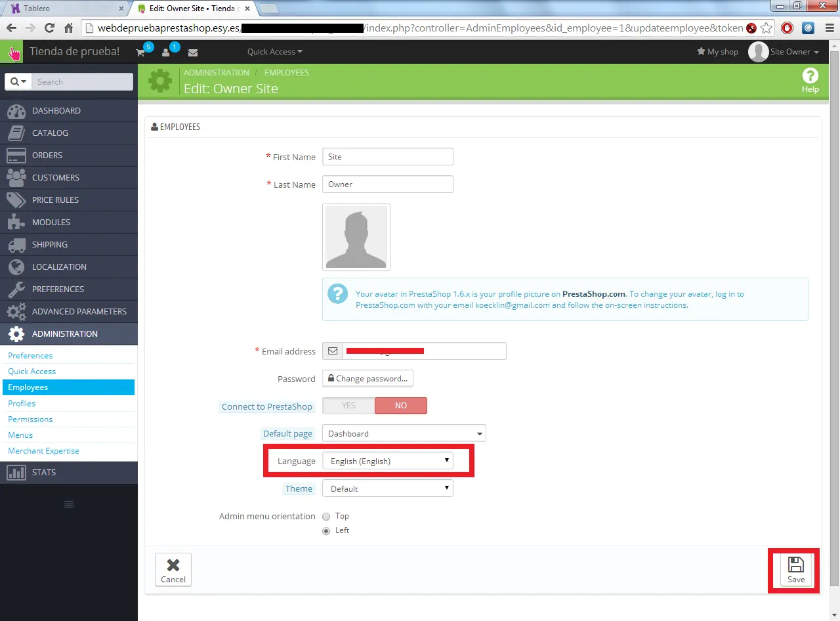This screenshot has height=621, width=840.
Task: Open the new customers notification icon
Action: pos(166,53)
